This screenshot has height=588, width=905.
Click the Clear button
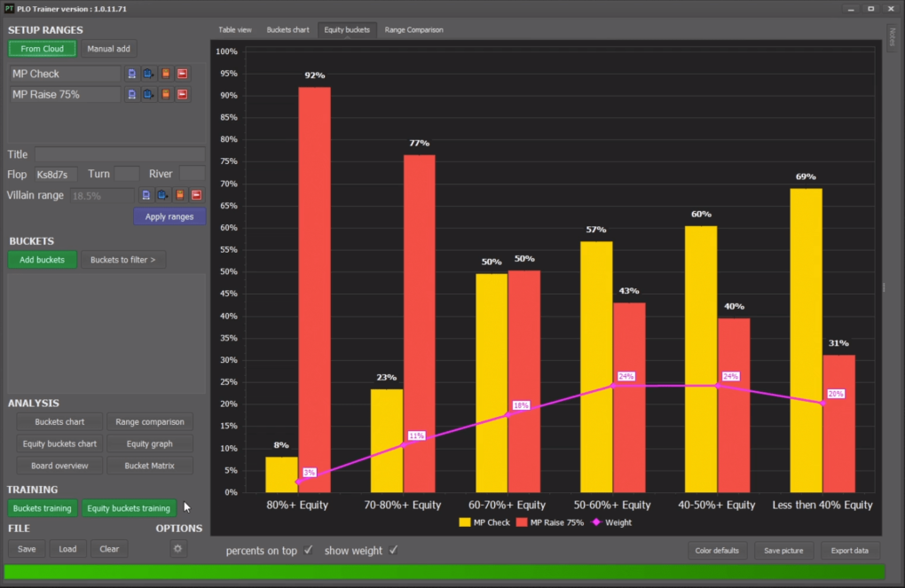click(109, 549)
